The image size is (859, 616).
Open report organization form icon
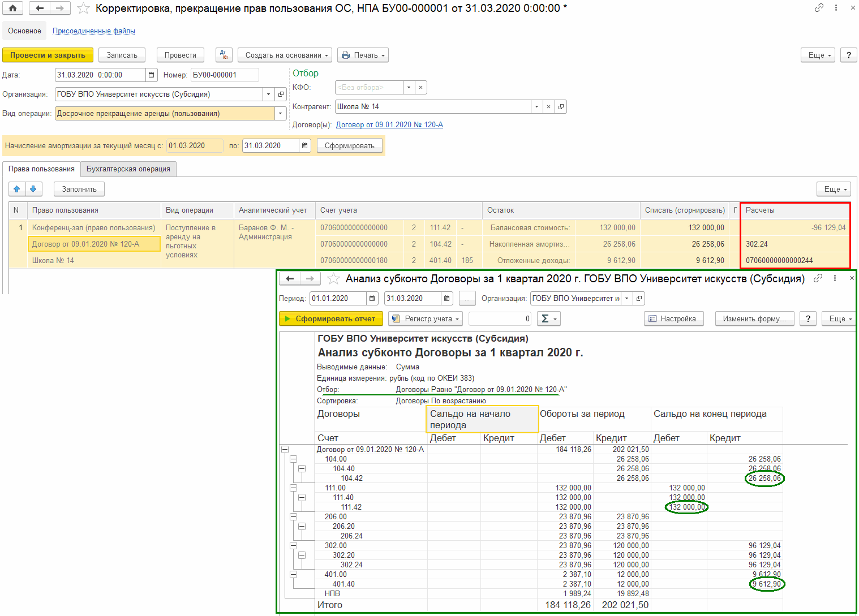coord(639,298)
